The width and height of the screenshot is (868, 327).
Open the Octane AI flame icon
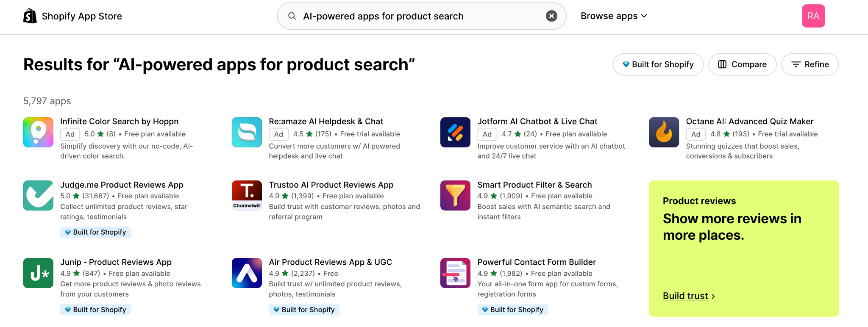click(664, 132)
